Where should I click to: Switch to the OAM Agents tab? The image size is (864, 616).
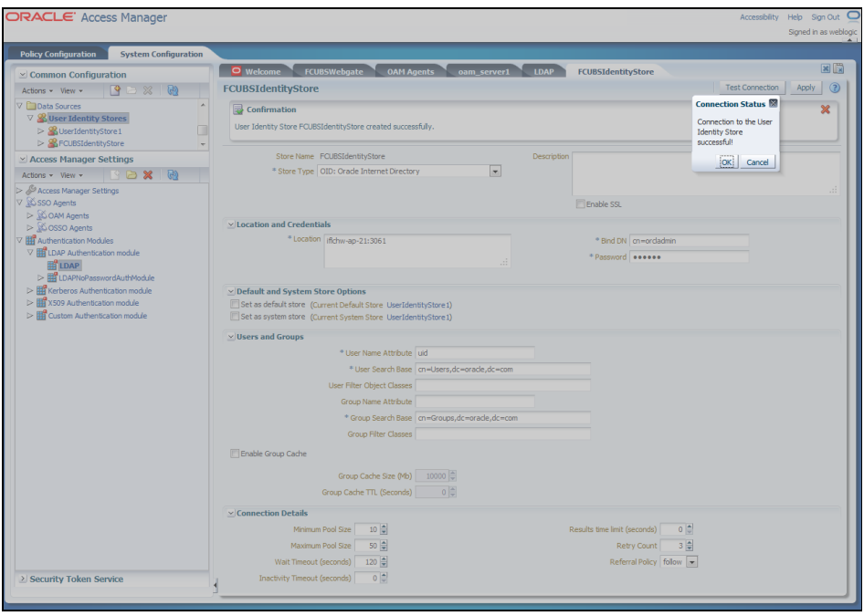pos(410,71)
